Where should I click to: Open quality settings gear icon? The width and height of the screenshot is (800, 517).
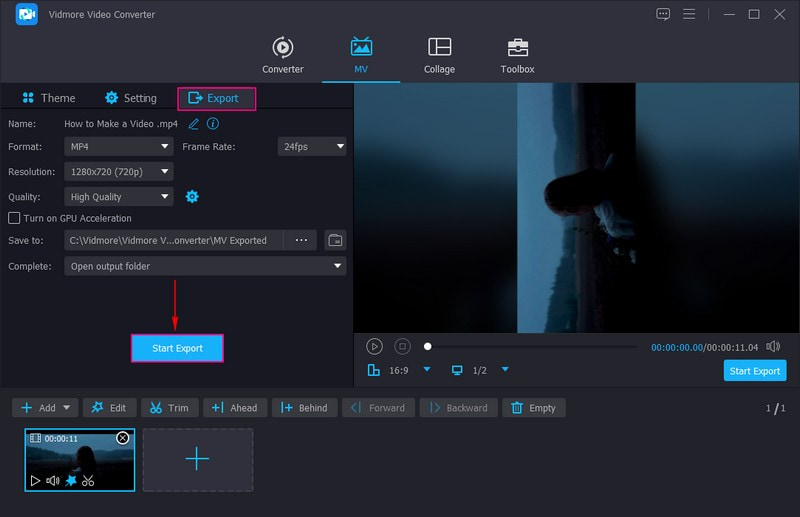point(192,197)
